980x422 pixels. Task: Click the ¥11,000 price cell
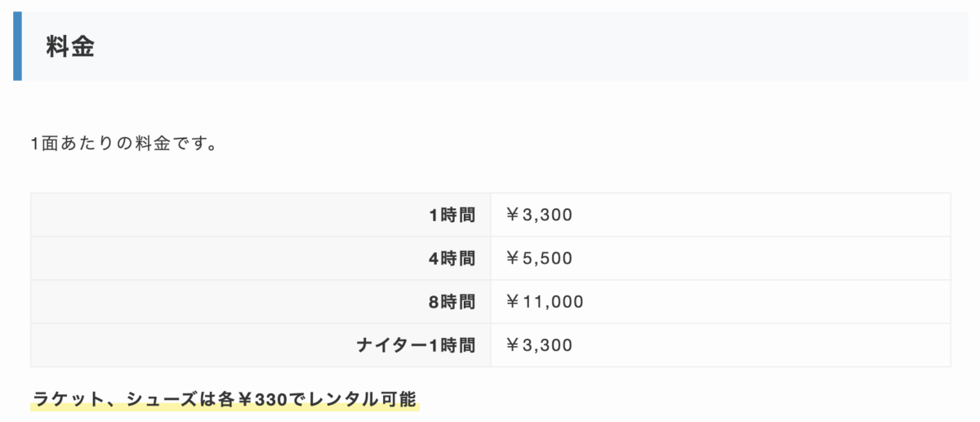pyautogui.click(x=544, y=302)
